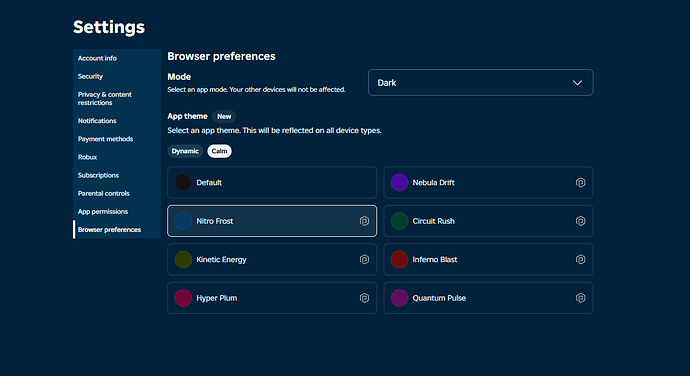Viewport: 690px width, 376px height.
Task: Click the violet Quantum Pulse swatch
Action: tap(400, 298)
